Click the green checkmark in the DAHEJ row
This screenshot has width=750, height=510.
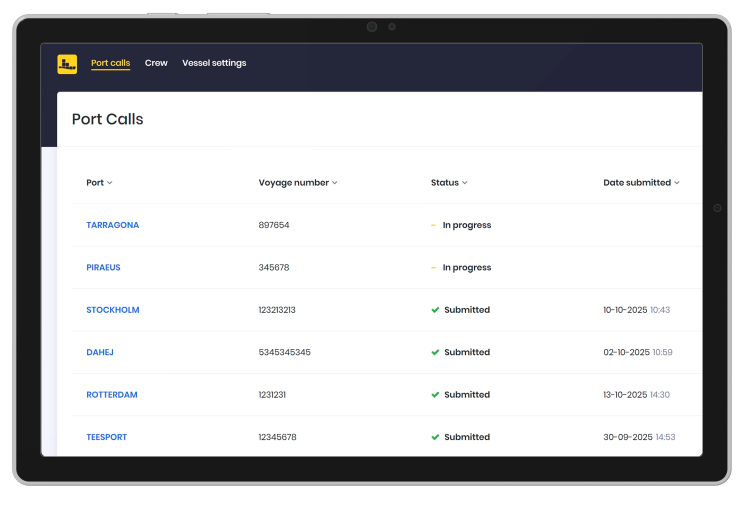click(x=435, y=352)
